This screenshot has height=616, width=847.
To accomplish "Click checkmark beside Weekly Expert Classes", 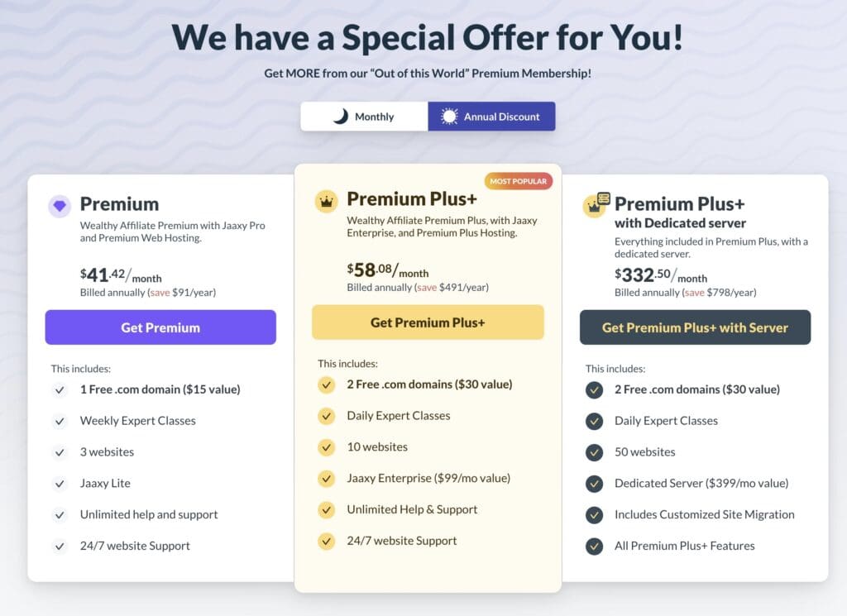I will [x=60, y=421].
